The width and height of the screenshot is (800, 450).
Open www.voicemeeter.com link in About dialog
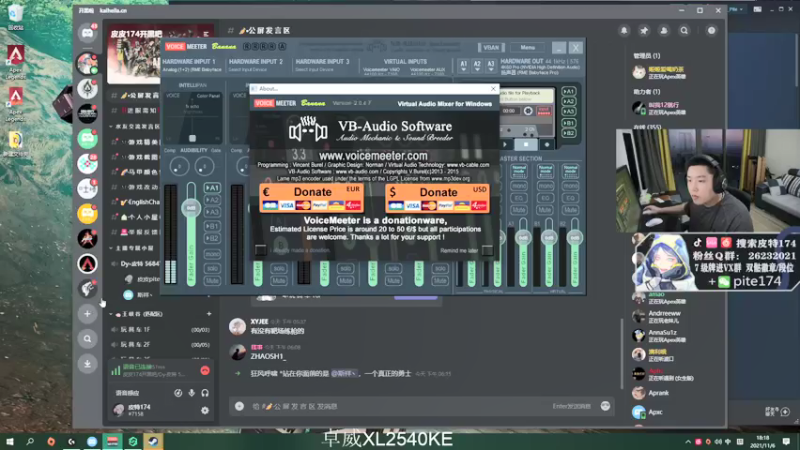click(373, 156)
